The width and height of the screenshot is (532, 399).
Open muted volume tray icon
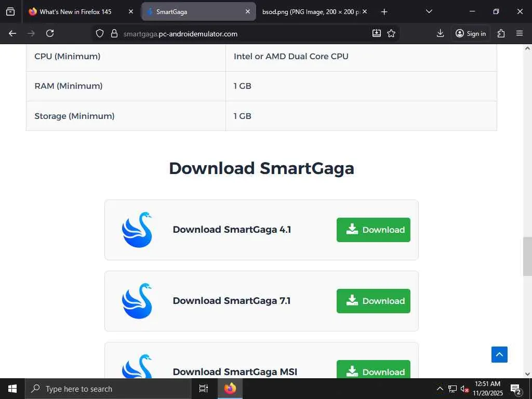(464, 389)
